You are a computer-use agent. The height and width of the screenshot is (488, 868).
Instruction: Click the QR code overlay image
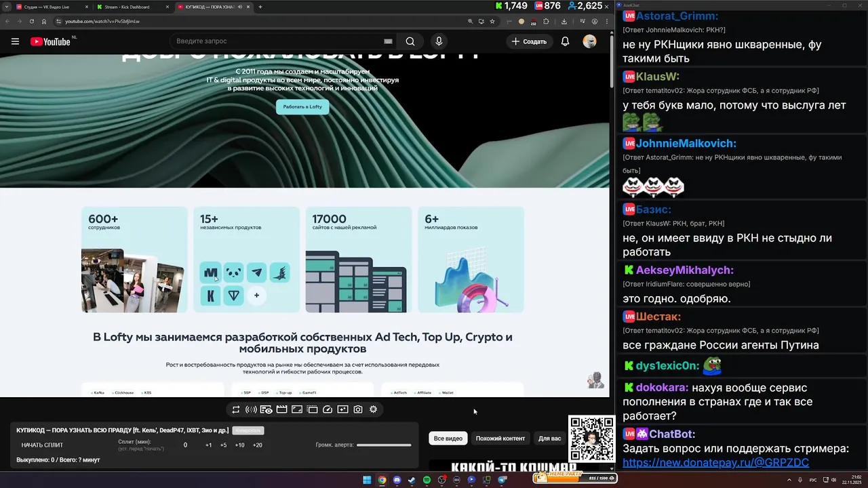pos(591,439)
